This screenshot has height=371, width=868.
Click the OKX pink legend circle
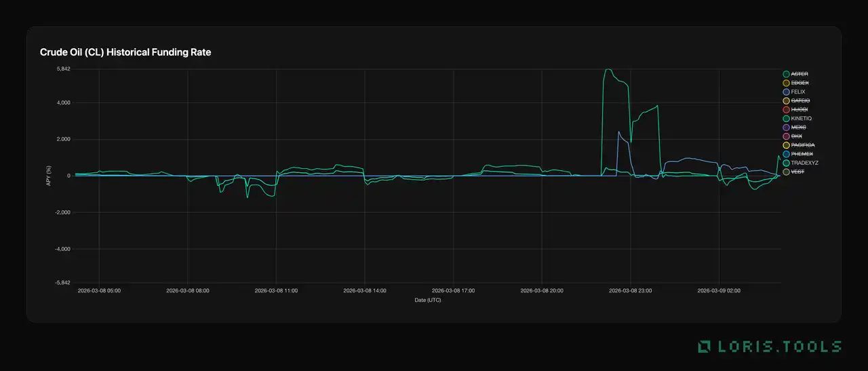tap(786, 136)
